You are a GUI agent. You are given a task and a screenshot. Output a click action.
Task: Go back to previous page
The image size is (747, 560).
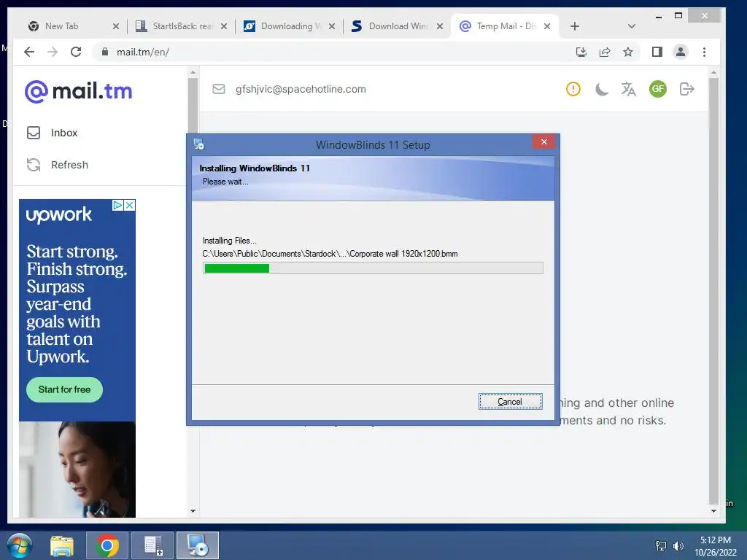click(29, 52)
